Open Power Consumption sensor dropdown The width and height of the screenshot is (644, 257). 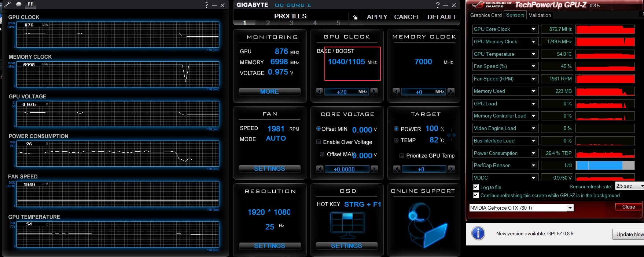point(534,153)
